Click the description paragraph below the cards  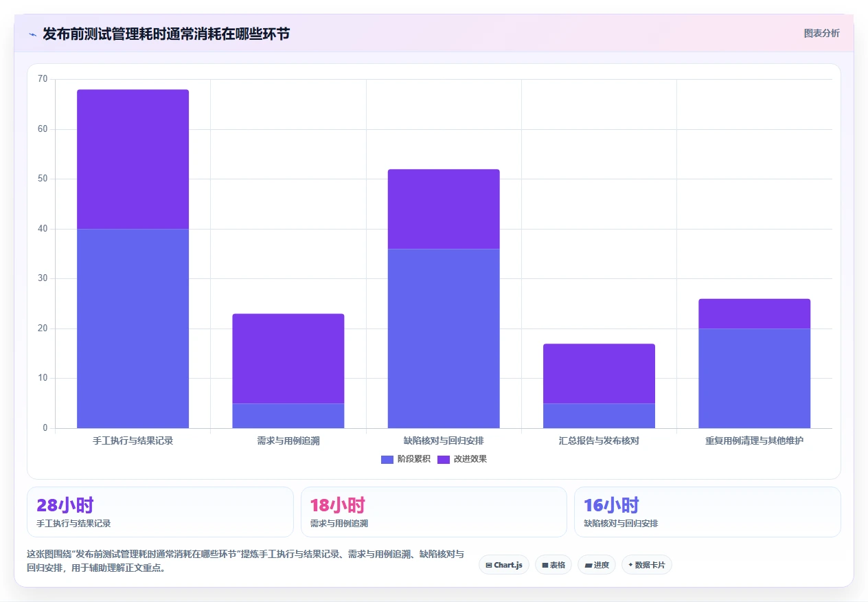246,561
